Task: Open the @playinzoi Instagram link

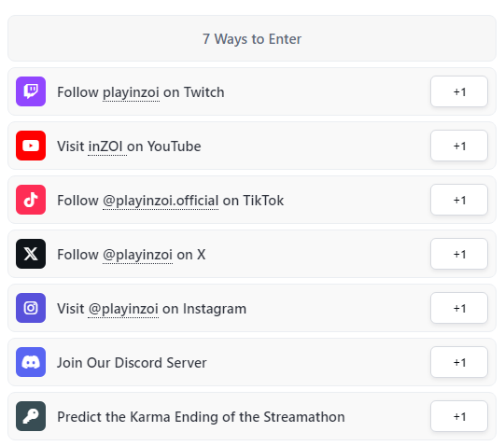Action: tap(123, 309)
